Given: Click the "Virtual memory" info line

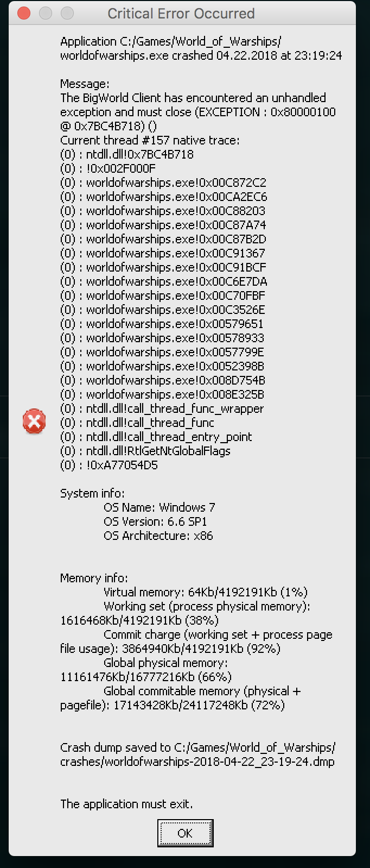Looking at the screenshot, I should coord(205,592).
